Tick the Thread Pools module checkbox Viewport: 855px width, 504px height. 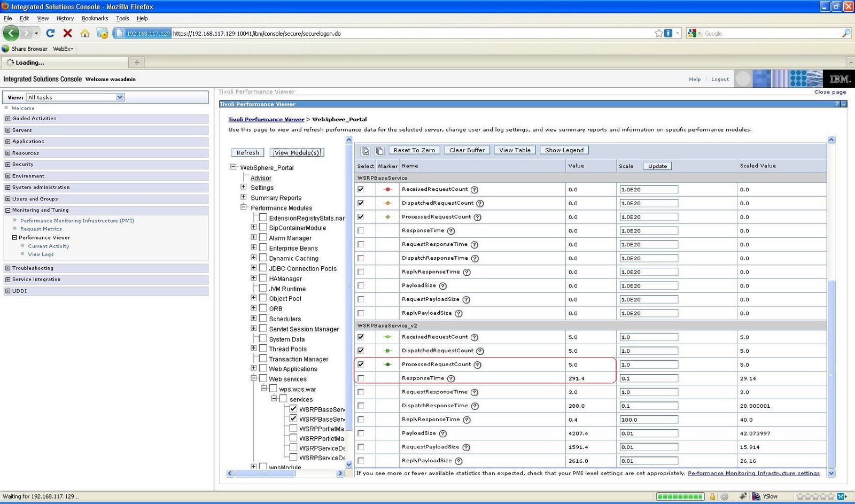tap(263, 348)
